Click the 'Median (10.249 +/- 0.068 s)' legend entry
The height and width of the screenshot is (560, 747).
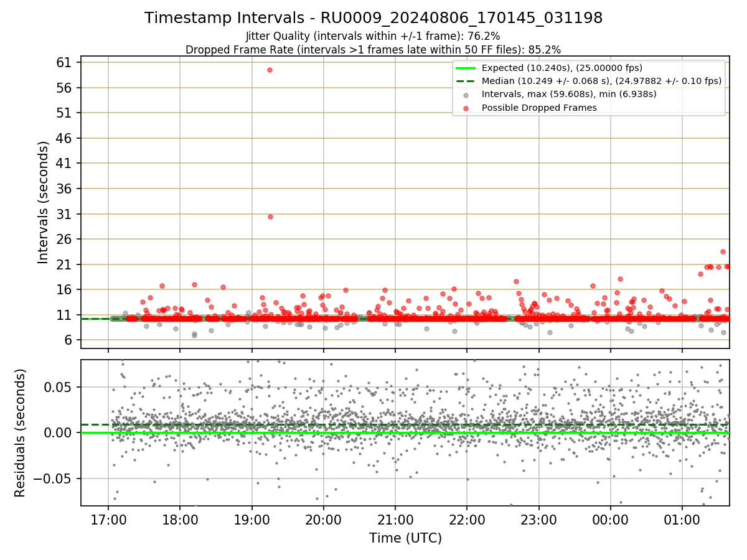click(x=601, y=81)
